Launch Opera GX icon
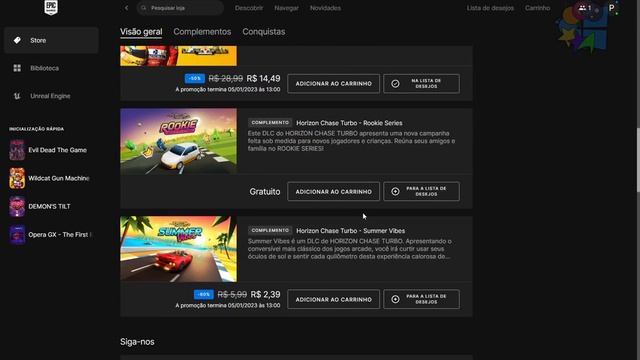The width and height of the screenshot is (640, 360). tap(17, 234)
